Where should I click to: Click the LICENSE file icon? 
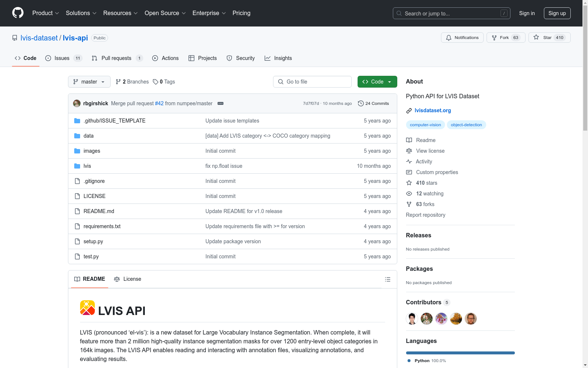click(77, 196)
